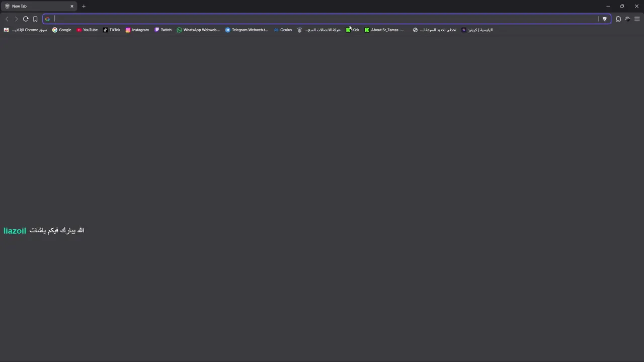The height and width of the screenshot is (362, 644).
Task: Open the Extensions puzzle icon
Action: point(618,19)
